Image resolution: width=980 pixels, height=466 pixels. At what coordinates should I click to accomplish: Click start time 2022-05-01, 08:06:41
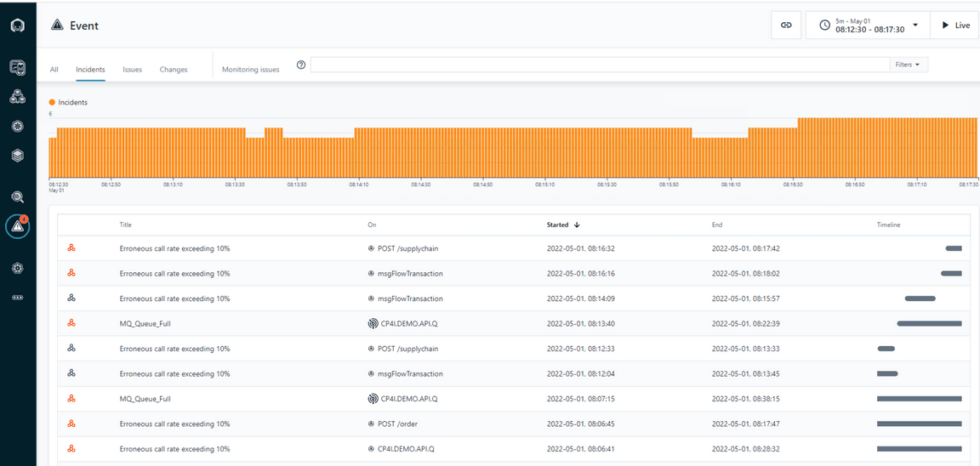581,448
